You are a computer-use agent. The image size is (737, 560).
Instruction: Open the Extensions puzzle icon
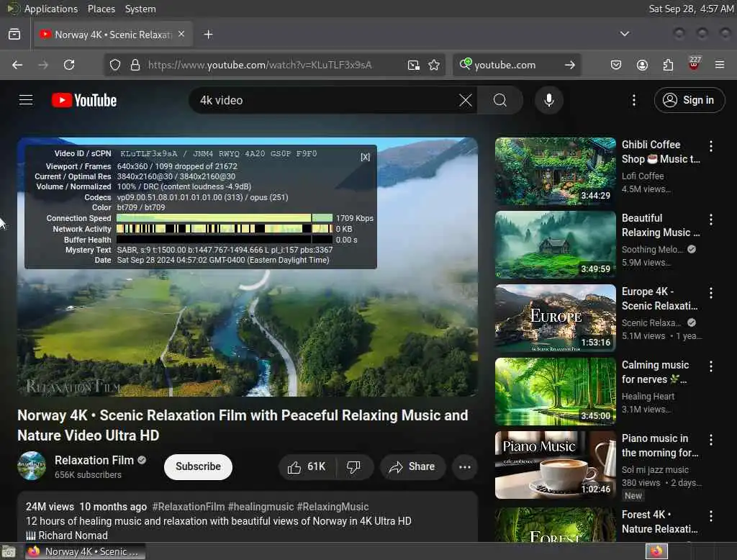point(668,65)
